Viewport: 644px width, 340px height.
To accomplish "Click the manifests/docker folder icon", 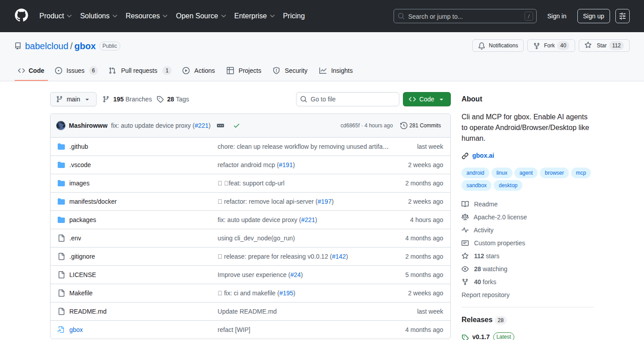I will (61, 201).
